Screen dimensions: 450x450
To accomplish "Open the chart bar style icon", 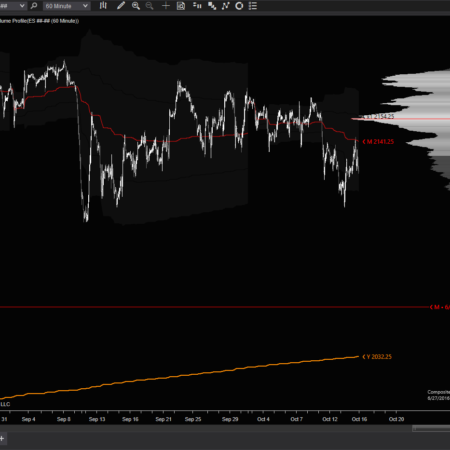I will 103,6.
